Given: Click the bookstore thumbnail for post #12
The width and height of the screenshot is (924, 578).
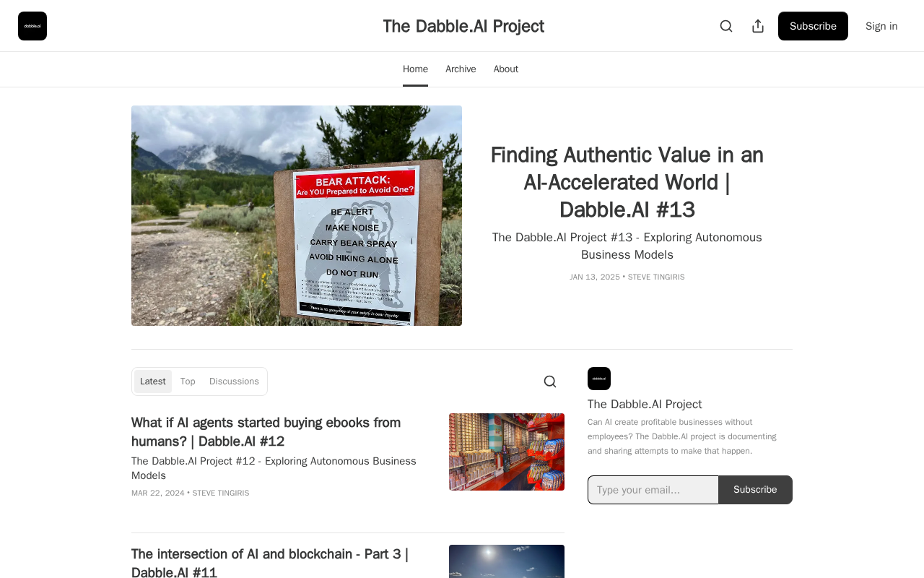Looking at the screenshot, I should pyautogui.click(x=507, y=452).
